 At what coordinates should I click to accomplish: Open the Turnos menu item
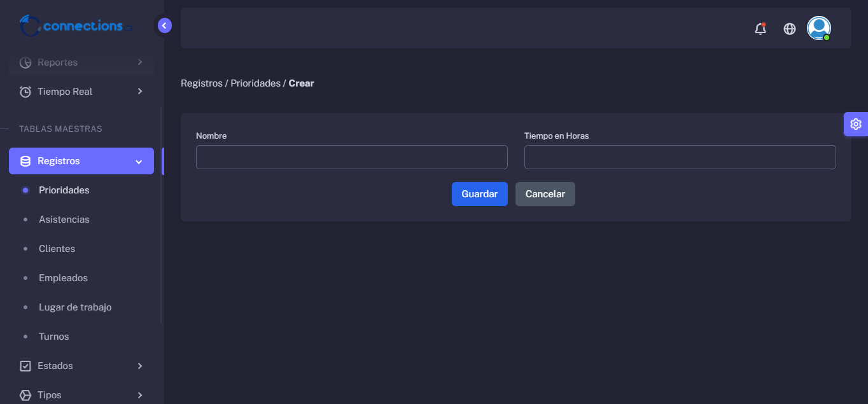53,337
